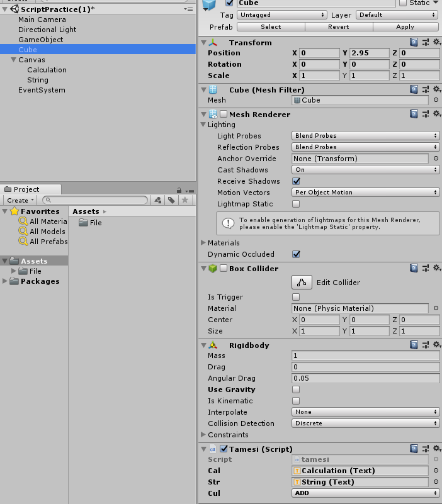Enable Use Gravity on Rigidbody
Viewport: 442px width, 504px height.
point(296,389)
